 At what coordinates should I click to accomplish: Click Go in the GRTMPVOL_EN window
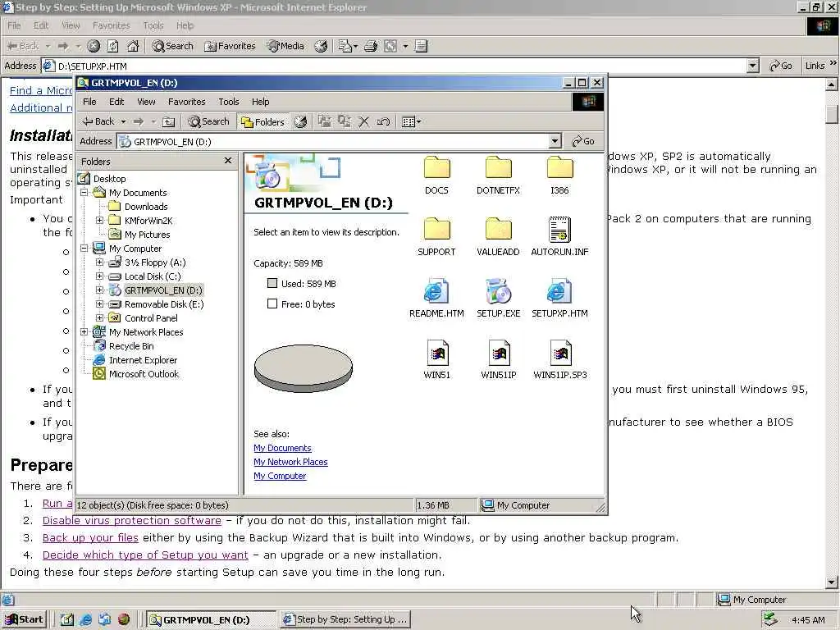coord(583,141)
